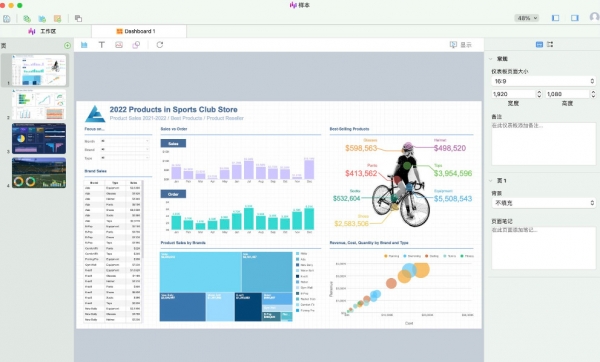Screen dimensions: 600x362
Task: Click the Best-Selling Products section heading
Action: tap(349, 129)
